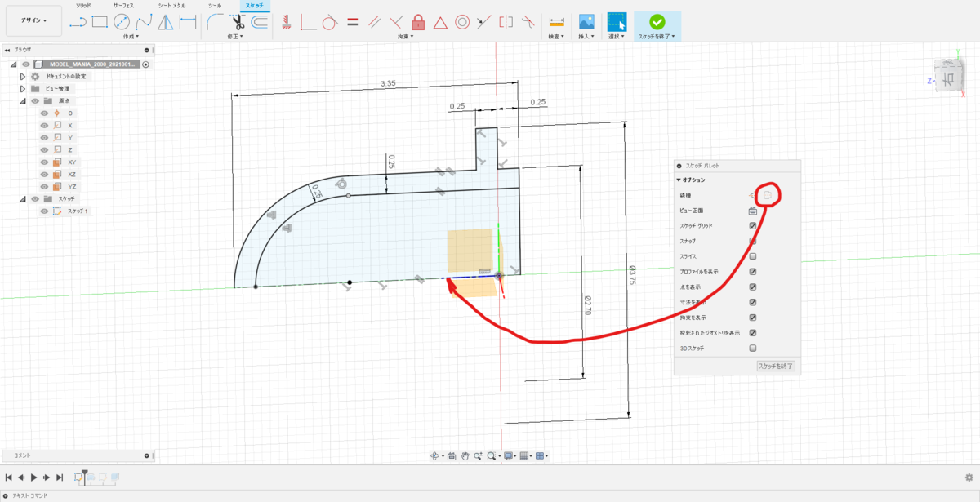Screen dimensions: 980x502
Task: Hide the XY origin plane
Action: (x=45, y=162)
